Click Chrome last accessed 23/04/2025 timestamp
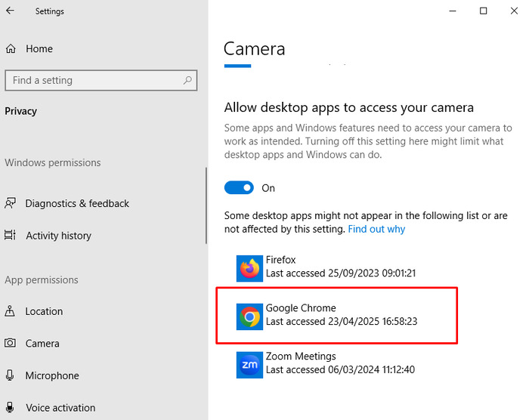Viewport: 529px width, 420px height. (342, 321)
